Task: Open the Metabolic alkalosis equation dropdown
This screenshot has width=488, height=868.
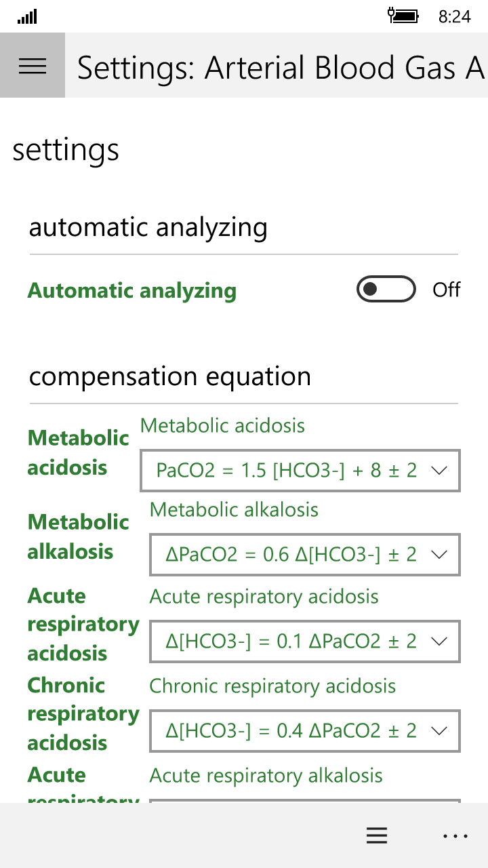Action: click(304, 554)
